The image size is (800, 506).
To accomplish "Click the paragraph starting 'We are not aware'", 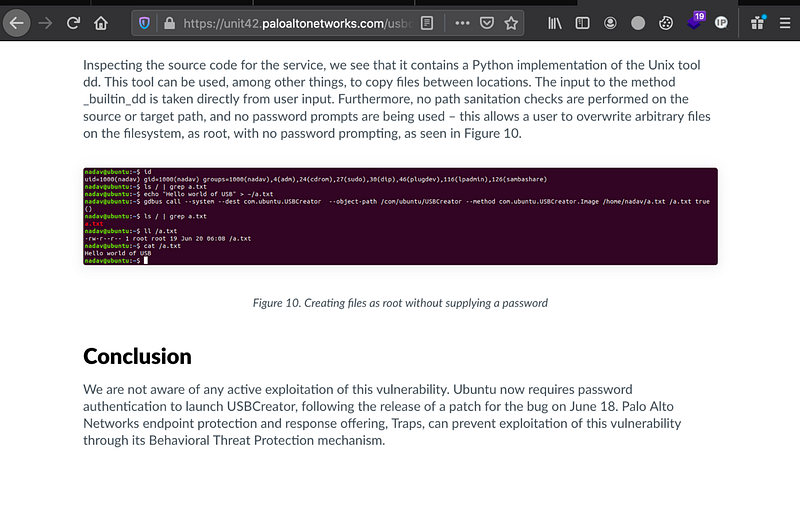I will coord(382,415).
